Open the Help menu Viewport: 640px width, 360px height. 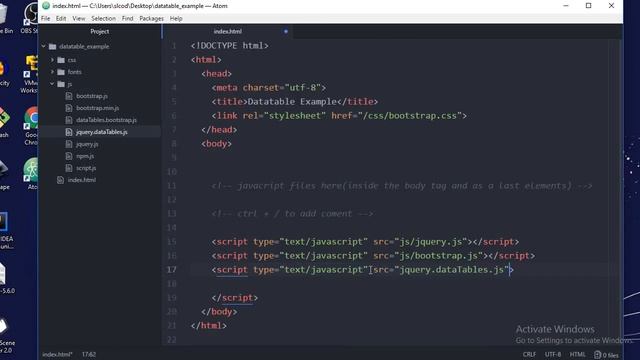[x=176, y=18]
